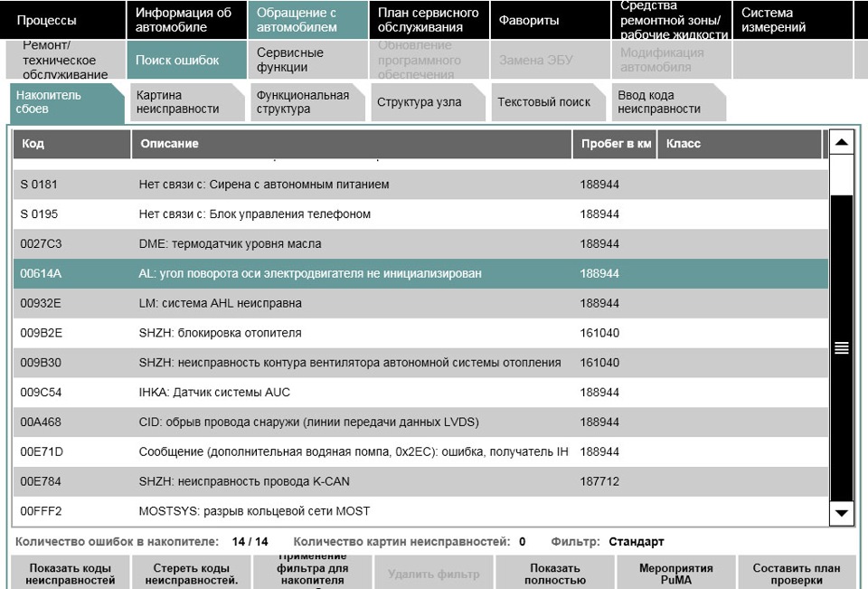Screen dimensions: 868x589
Task: Click the Стандарт filter value
Action: pyautogui.click(x=636, y=542)
